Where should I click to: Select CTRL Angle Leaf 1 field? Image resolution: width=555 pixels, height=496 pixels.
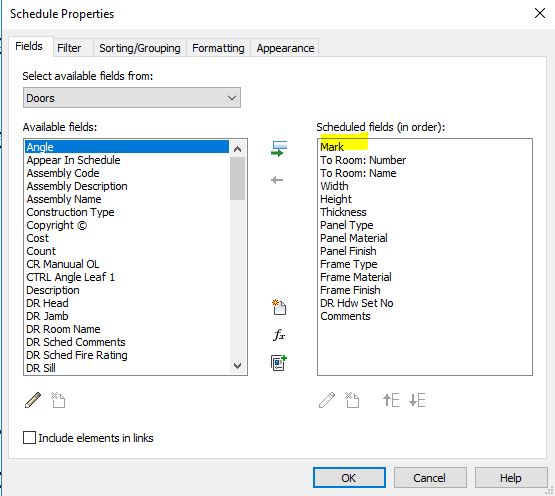(127, 277)
